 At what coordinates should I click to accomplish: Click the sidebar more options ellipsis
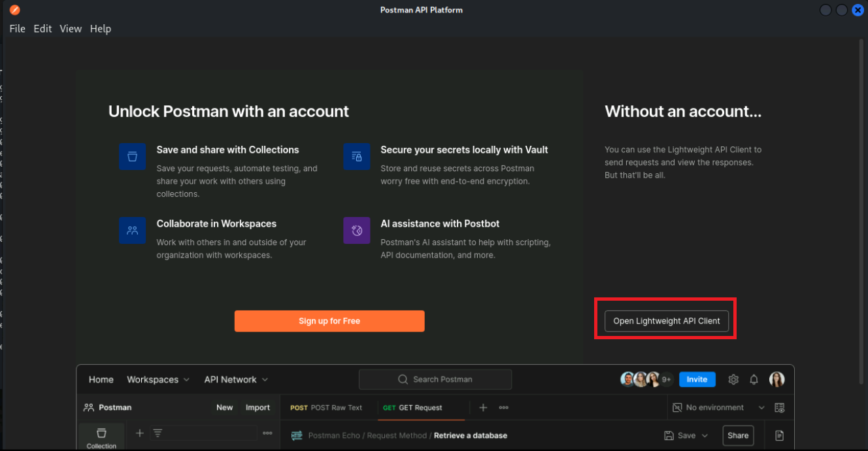pos(267,433)
